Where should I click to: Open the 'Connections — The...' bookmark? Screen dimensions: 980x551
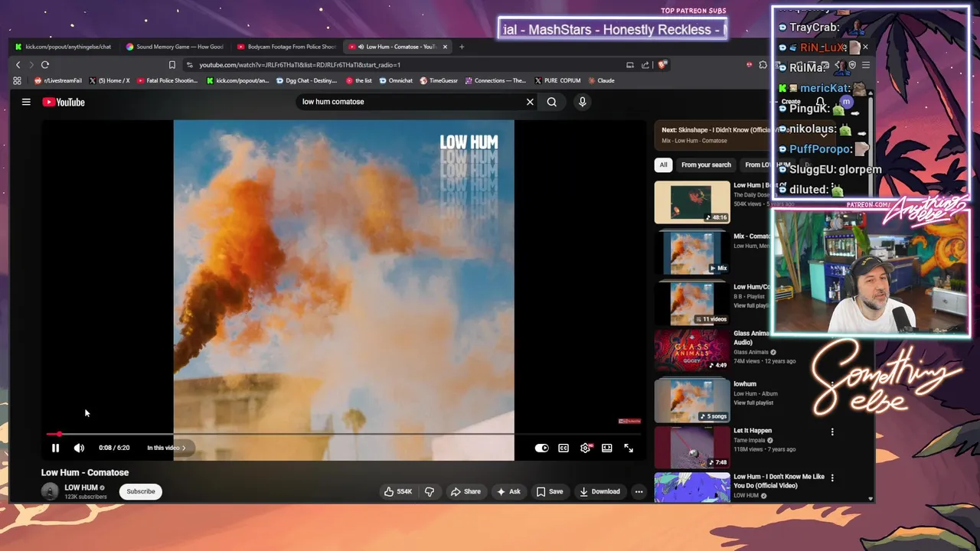click(x=495, y=80)
